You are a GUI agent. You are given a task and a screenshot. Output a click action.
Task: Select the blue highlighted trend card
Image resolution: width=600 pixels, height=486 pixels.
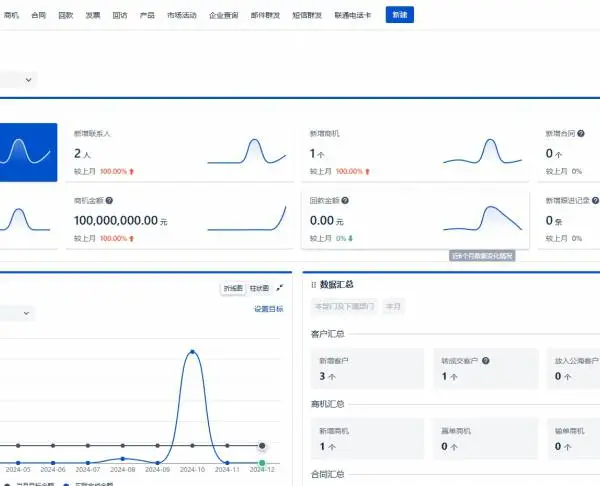28,152
